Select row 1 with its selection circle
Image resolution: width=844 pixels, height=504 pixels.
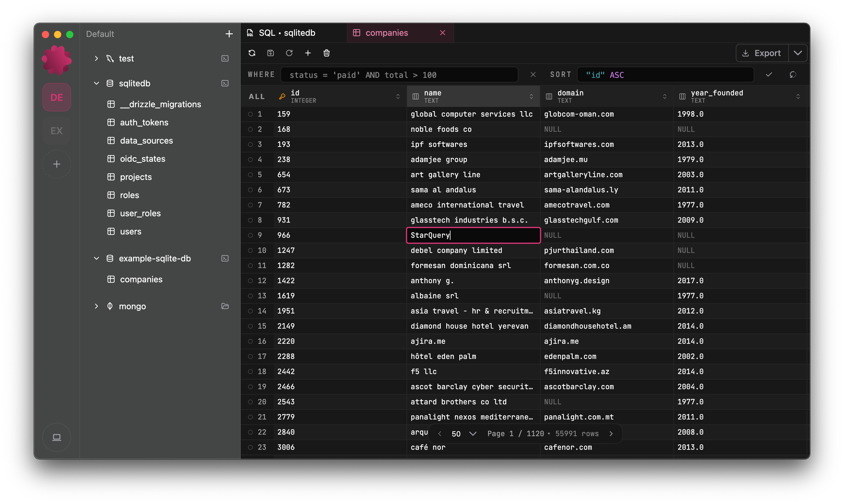[250, 114]
